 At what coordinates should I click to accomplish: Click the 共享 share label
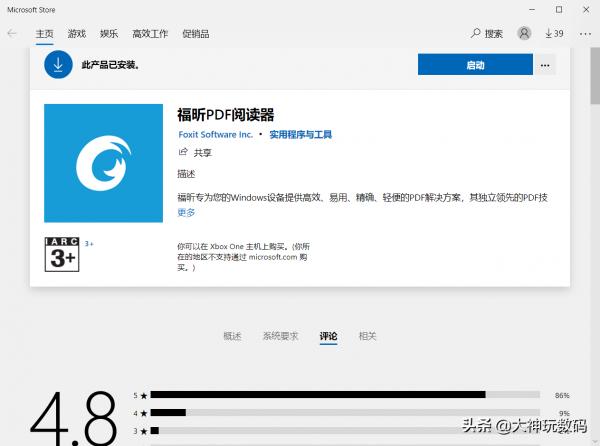tap(203, 153)
